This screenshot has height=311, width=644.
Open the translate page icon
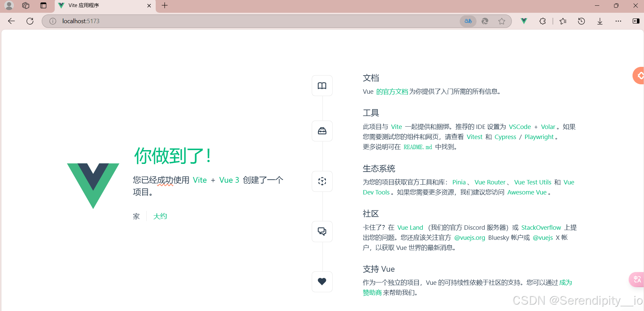pos(468,21)
